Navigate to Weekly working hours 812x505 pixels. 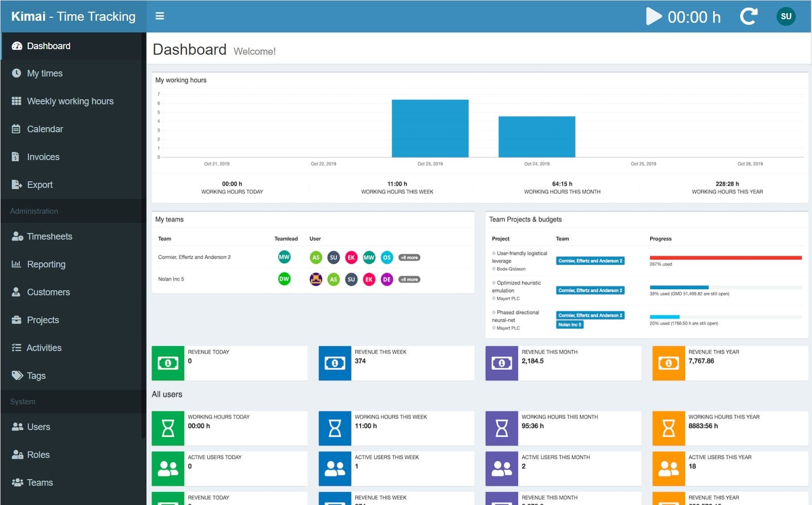pos(70,101)
